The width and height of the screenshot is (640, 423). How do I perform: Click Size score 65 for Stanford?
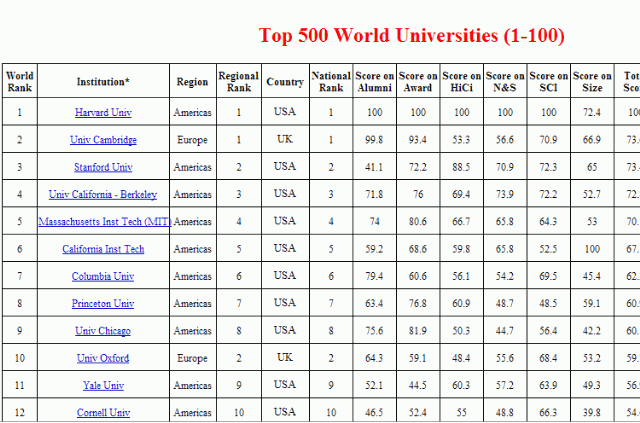click(x=592, y=167)
